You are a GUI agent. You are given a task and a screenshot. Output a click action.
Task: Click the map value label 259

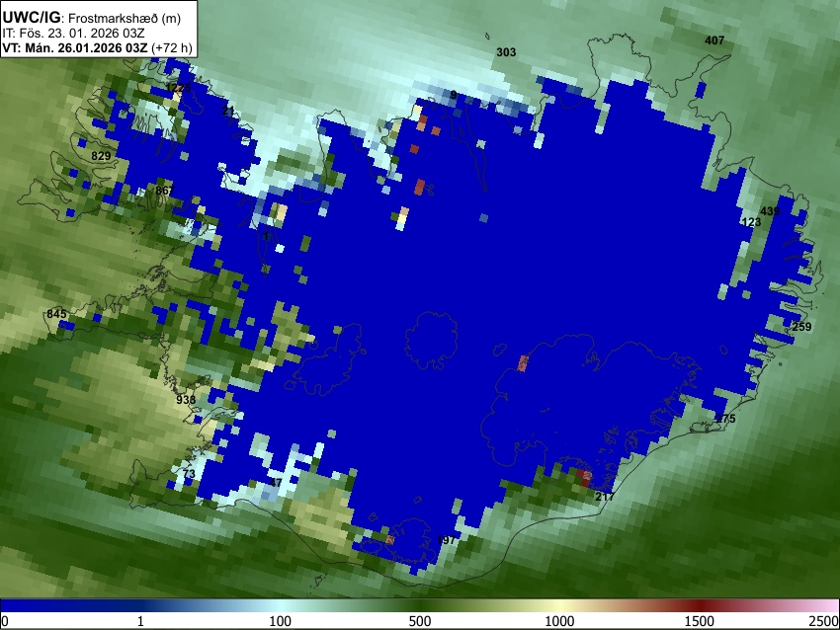802,327
